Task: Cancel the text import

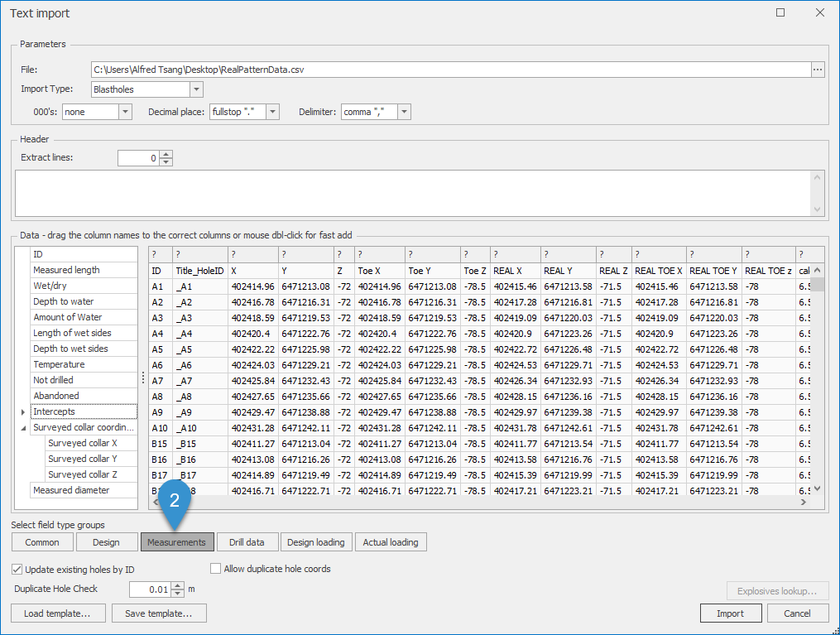Action: [x=797, y=613]
